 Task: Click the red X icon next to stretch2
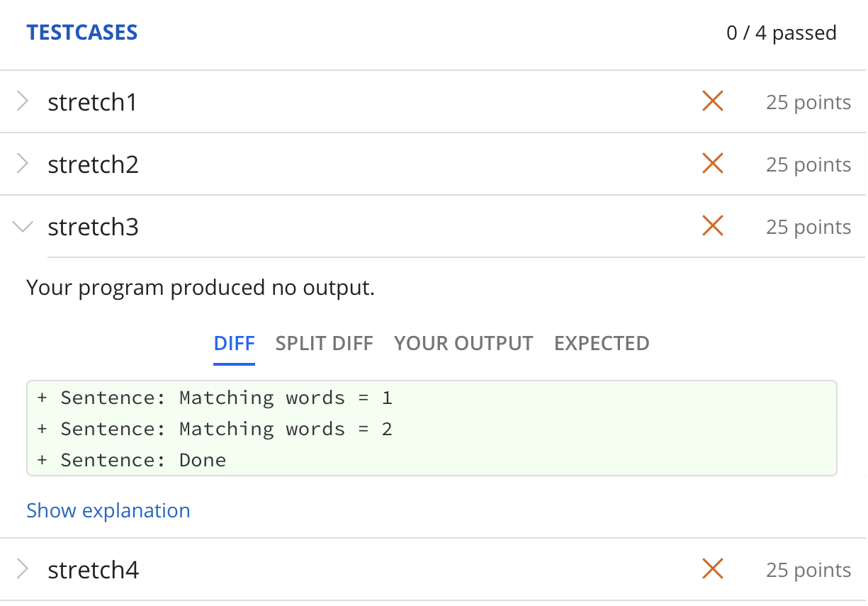pyautogui.click(x=712, y=164)
